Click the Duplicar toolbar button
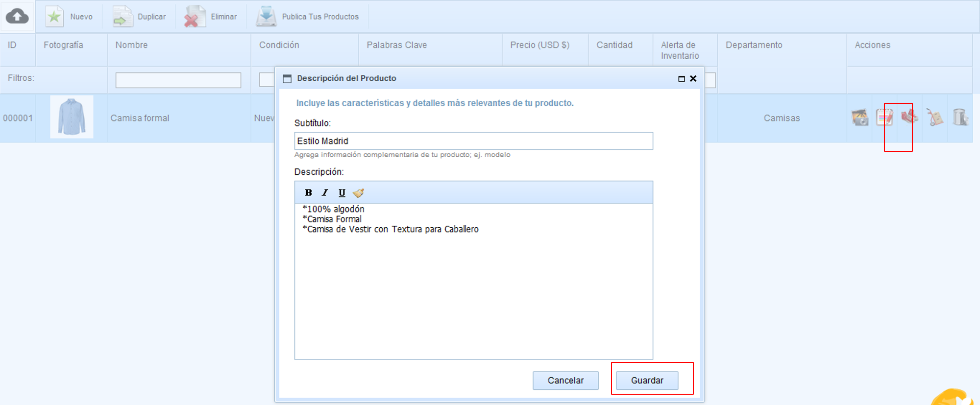980x405 pixels. [x=140, y=17]
